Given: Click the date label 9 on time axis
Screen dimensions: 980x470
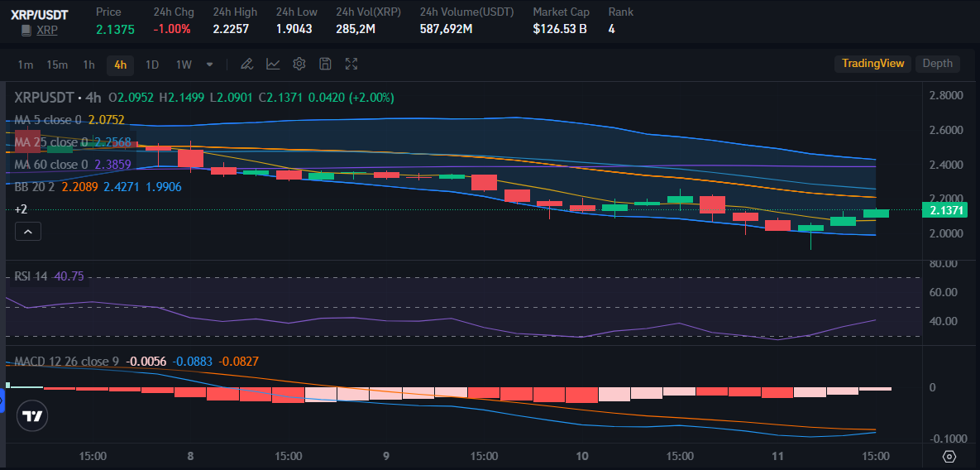Looking at the screenshot, I should point(386,456).
